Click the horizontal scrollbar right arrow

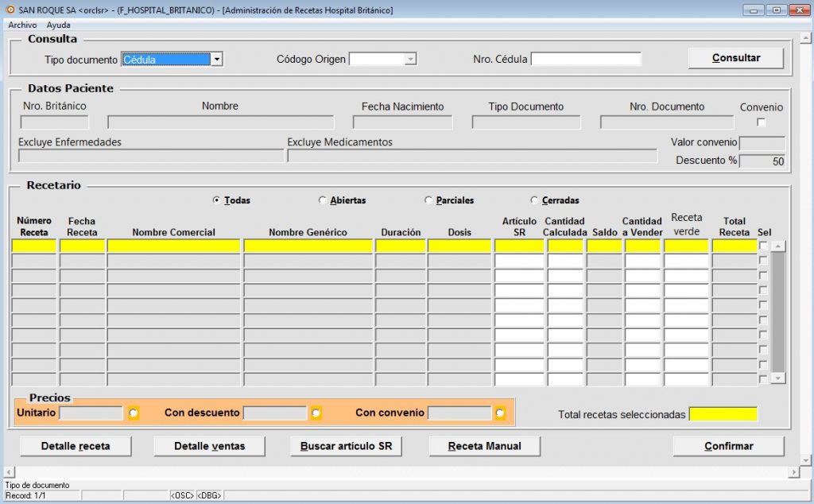794,472
